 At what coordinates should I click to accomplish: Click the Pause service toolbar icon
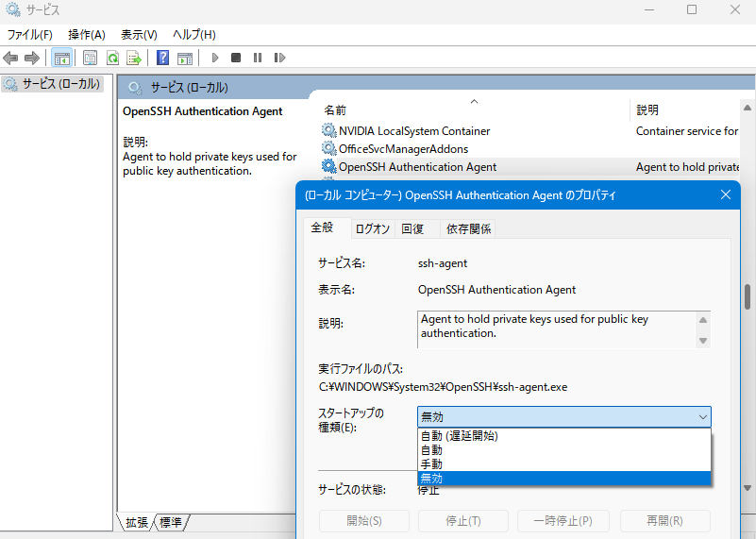point(258,58)
